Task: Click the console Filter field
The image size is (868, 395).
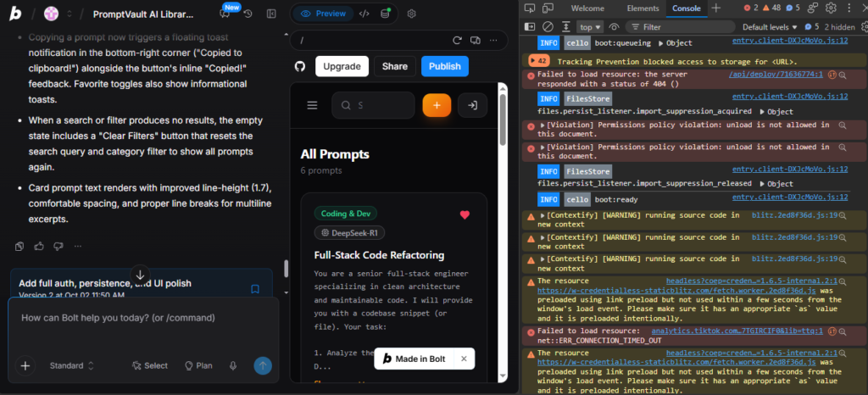Action: click(681, 26)
